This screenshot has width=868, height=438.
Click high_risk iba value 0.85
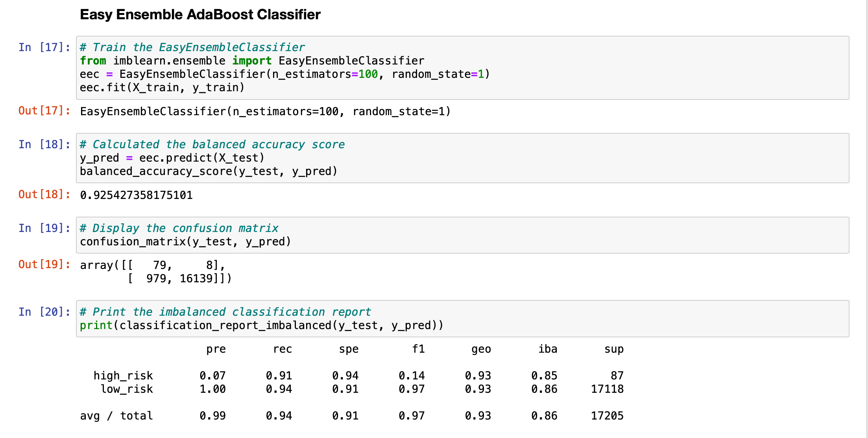point(544,375)
